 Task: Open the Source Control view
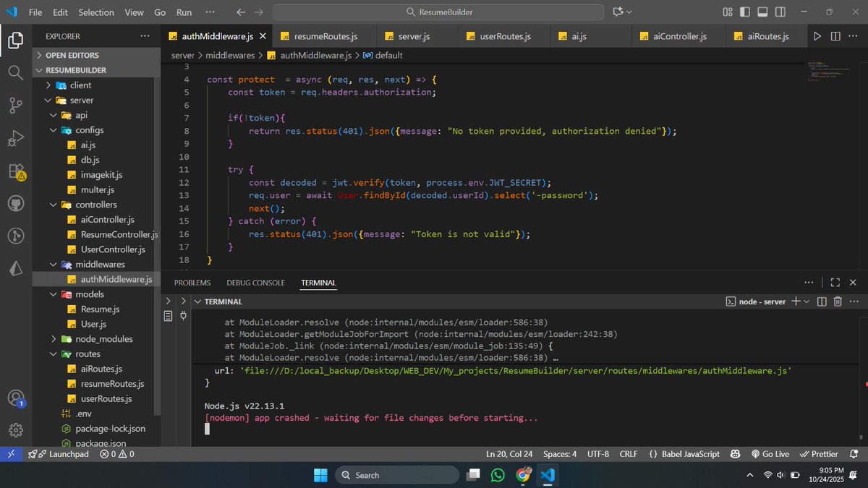pyautogui.click(x=15, y=106)
